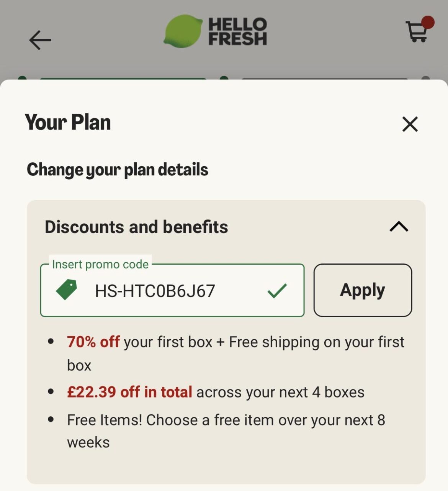Collapse the Discounts and benefits section

[x=398, y=227]
